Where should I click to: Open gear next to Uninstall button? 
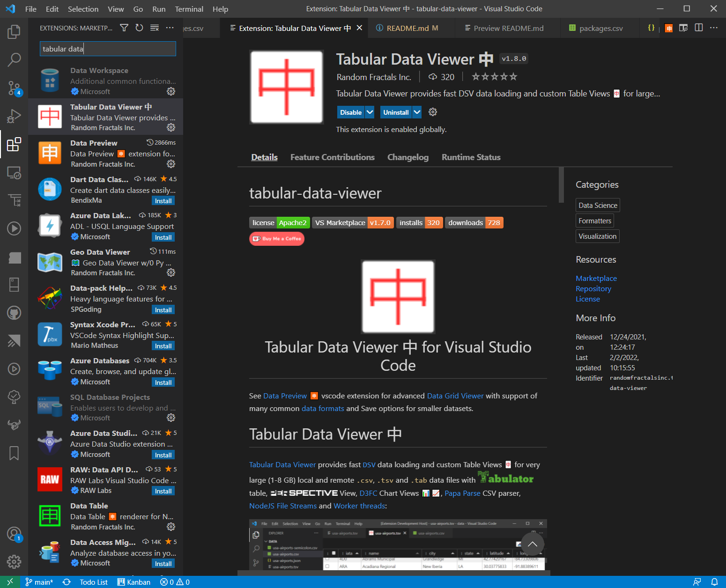point(433,112)
